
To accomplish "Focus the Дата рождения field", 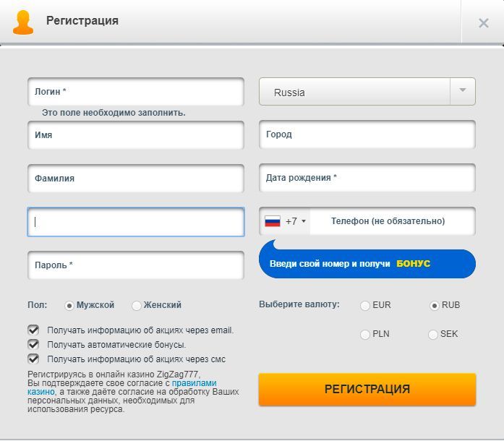I will click(367, 178).
